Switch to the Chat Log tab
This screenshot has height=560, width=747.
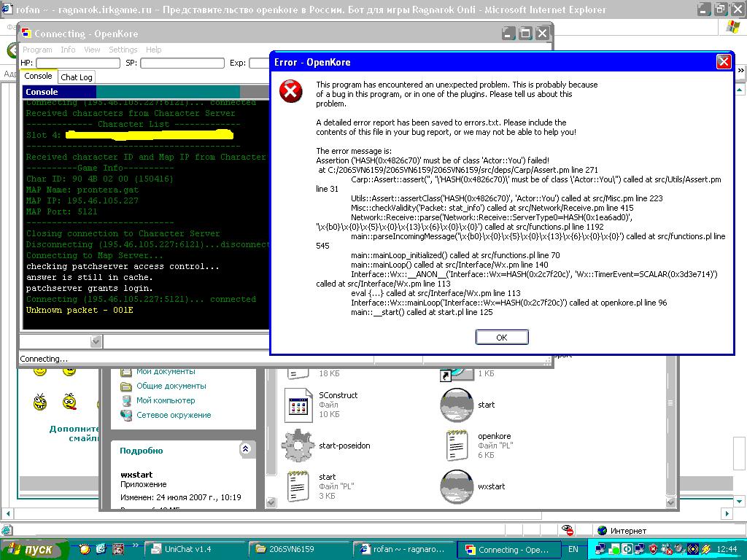76,77
